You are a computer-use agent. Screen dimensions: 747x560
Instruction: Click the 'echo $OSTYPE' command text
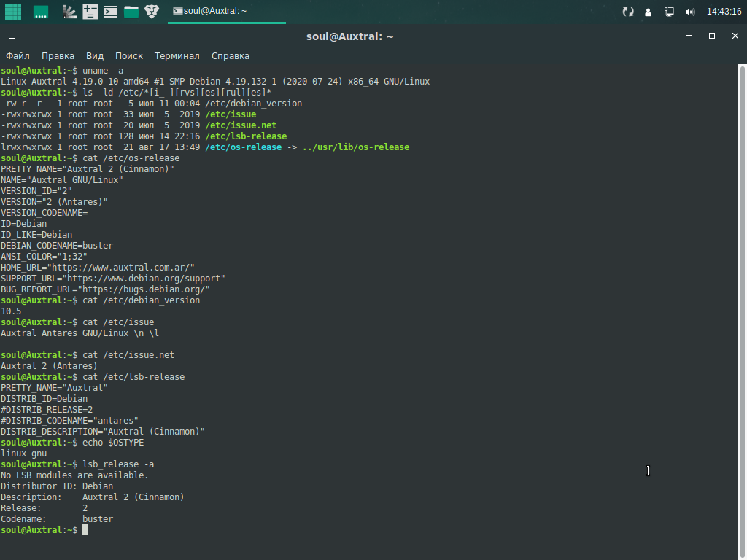[x=113, y=443]
